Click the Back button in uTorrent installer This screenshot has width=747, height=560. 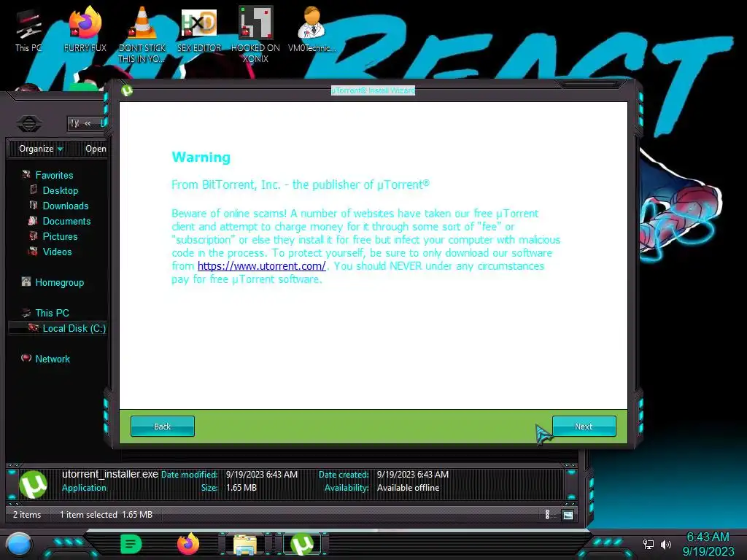tap(163, 426)
